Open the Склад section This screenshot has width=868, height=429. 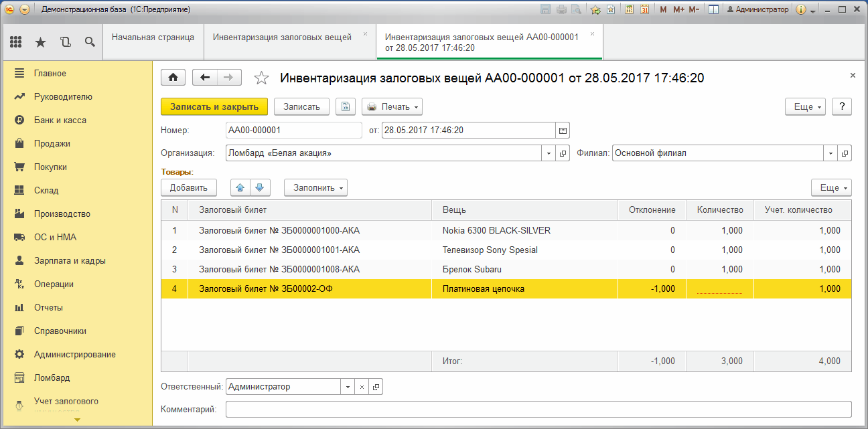46,190
